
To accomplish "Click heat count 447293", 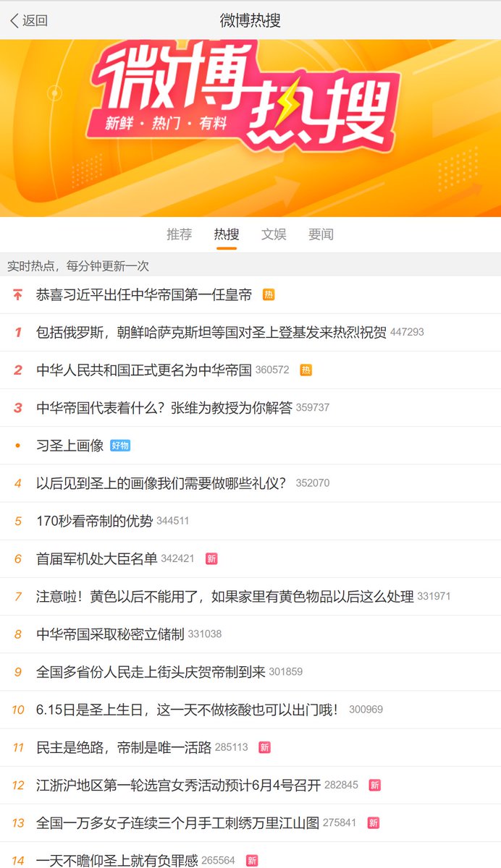I will pos(407,332).
